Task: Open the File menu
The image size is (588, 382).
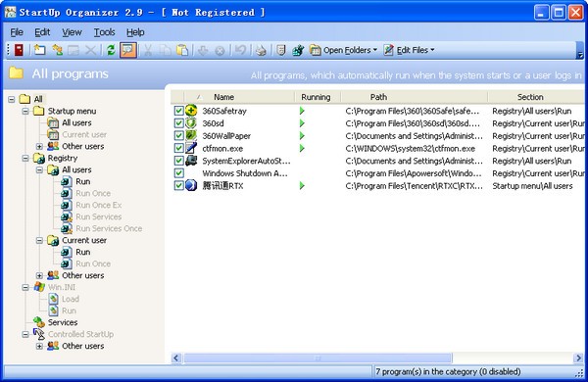Action: [x=17, y=32]
